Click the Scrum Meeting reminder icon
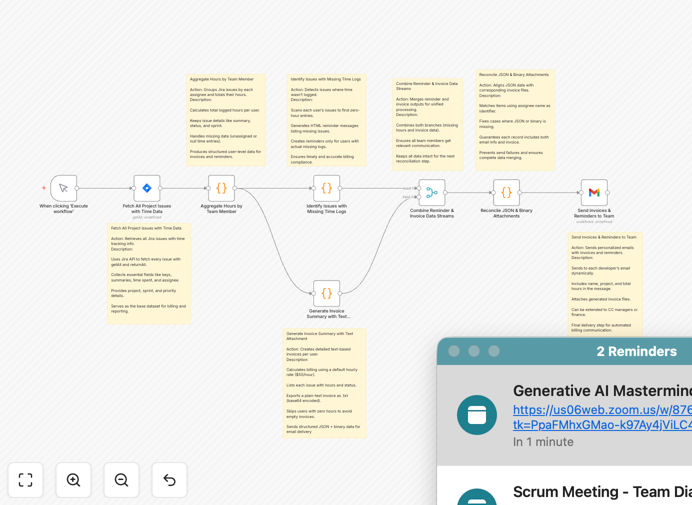Screen dimensions: 692x505 pyautogui.click(x=477, y=497)
